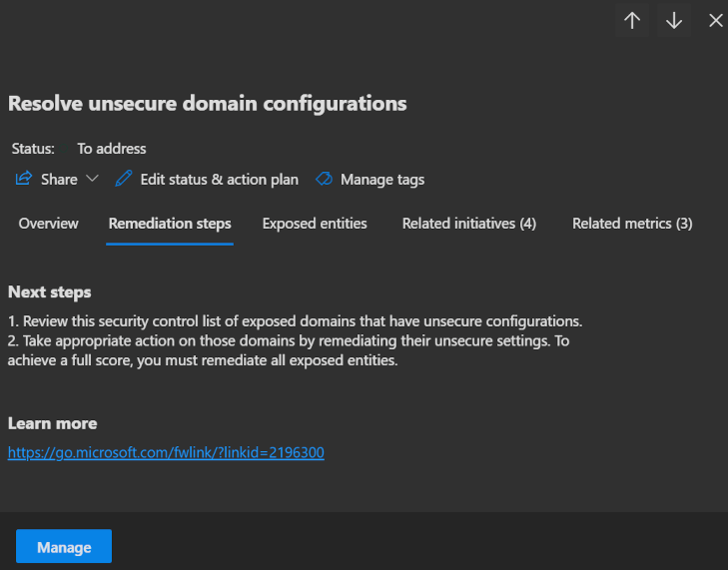
Task: Go to the Related metrics (3) tab
Action: (632, 224)
